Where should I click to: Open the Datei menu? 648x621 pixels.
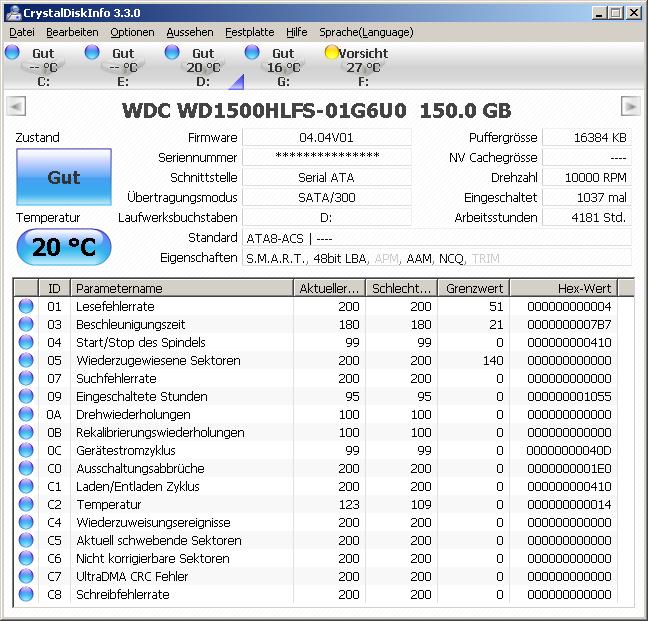pyautogui.click(x=22, y=32)
